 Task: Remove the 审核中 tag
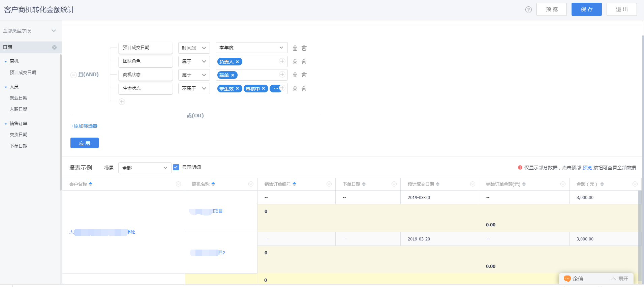pyautogui.click(x=263, y=88)
